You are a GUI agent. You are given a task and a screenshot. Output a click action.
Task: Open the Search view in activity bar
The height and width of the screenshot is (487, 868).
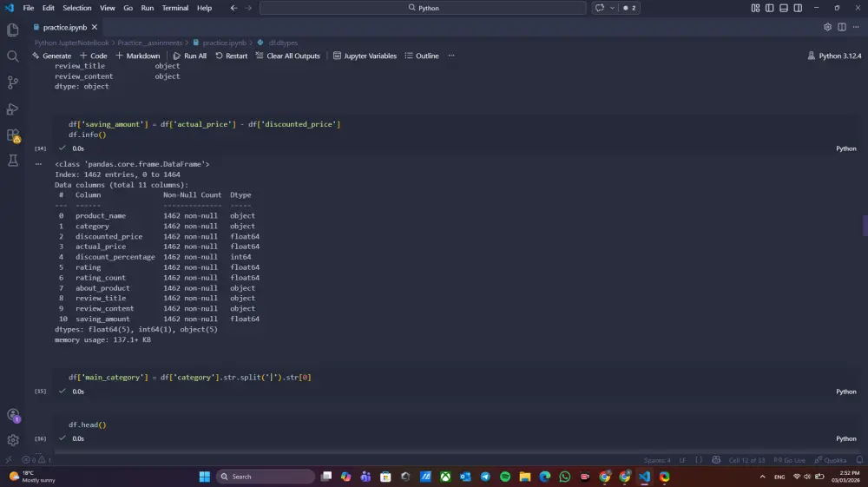[x=13, y=56]
